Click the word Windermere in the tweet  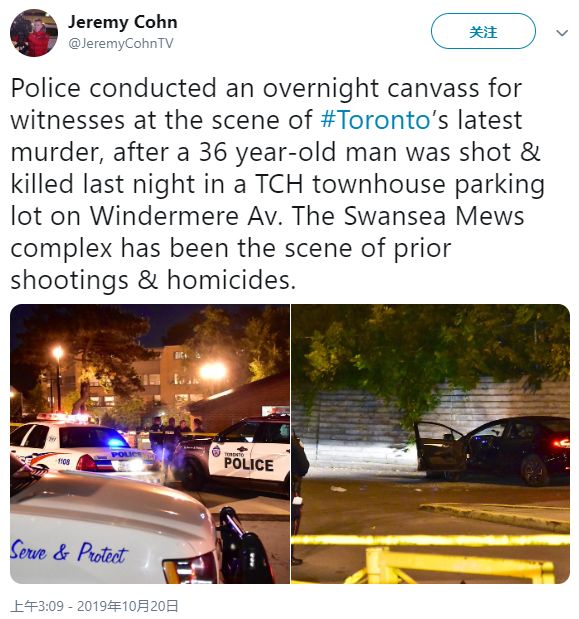(164, 216)
